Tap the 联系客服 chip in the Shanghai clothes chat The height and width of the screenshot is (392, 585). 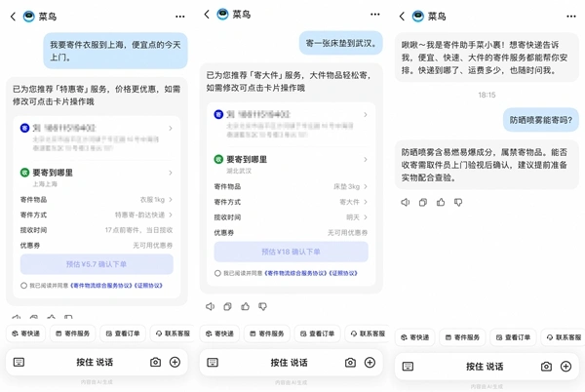tap(173, 333)
